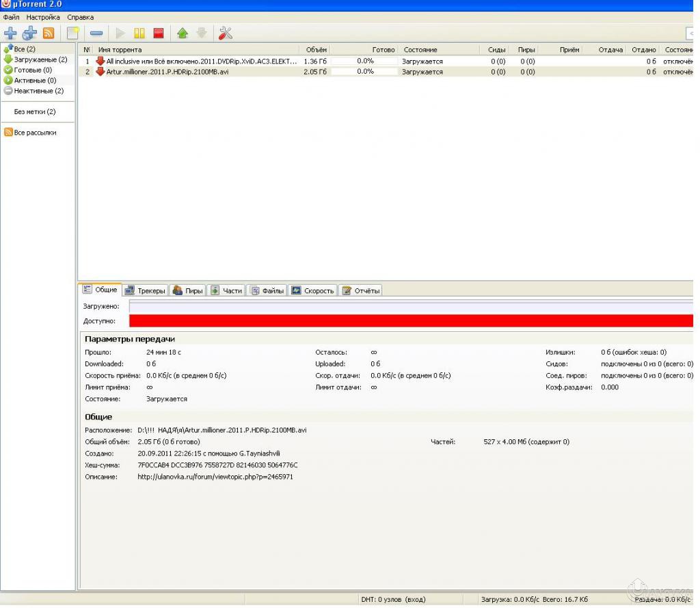Move torrent up the queue with green arrow
The height and width of the screenshot is (608, 700).
[182, 33]
